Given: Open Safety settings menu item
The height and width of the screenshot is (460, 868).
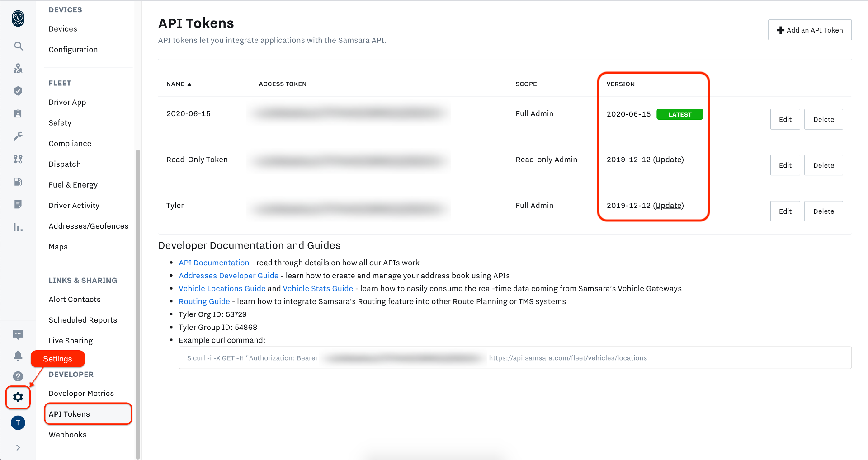Looking at the screenshot, I should [x=60, y=123].
